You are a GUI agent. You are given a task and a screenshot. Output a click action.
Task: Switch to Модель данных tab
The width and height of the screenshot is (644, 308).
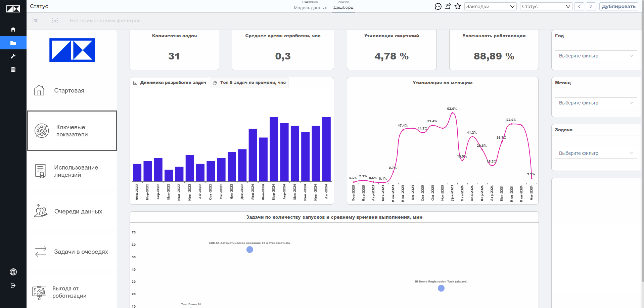coord(310,7)
